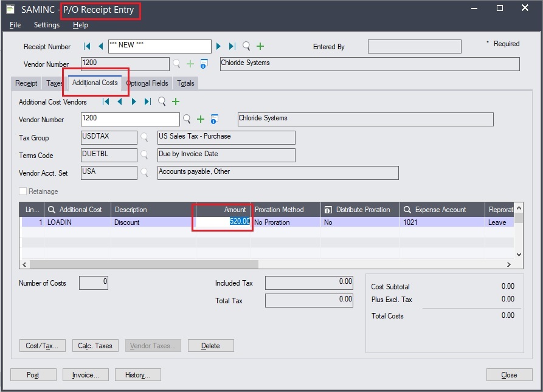
Task: Select the Additional Costs tab
Action: (x=95, y=83)
